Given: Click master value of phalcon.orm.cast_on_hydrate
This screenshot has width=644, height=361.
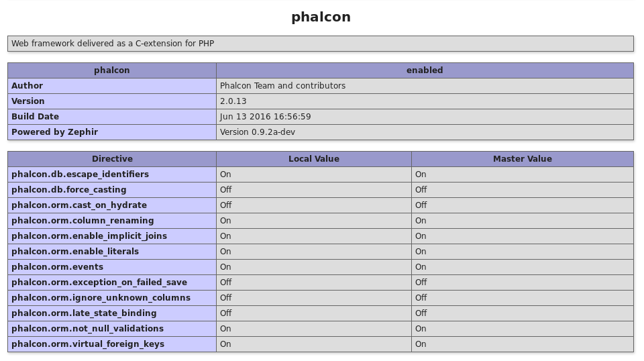Looking at the screenshot, I should (421, 205).
